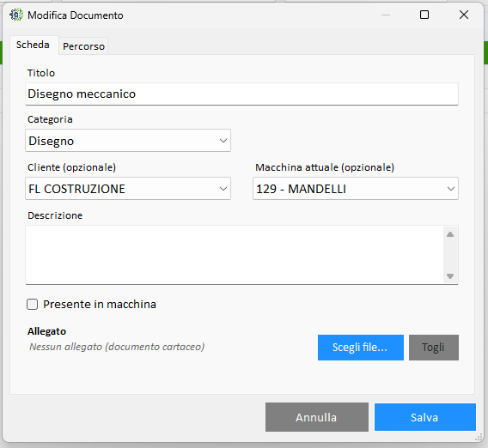The image size is (488, 448).
Task: Click the Allegato heading label
Action: pyautogui.click(x=46, y=331)
